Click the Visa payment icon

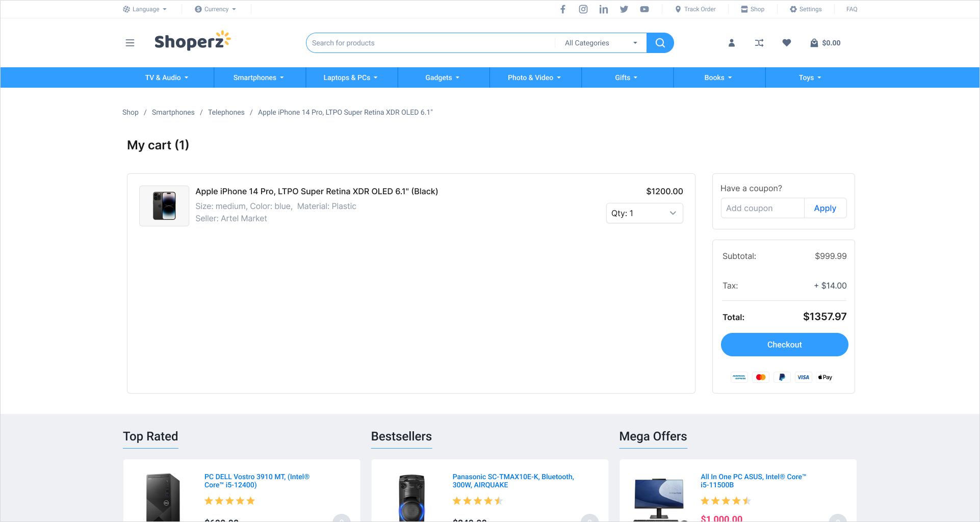[804, 377]
